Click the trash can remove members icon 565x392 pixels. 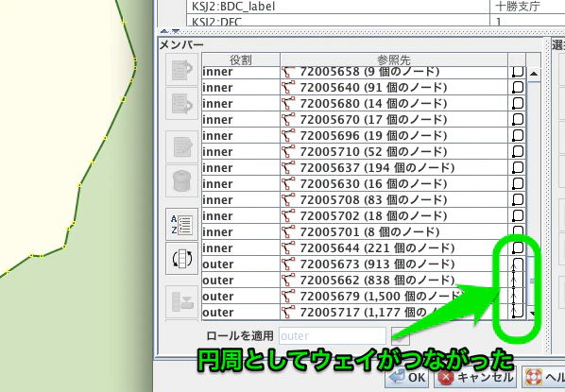181,180
